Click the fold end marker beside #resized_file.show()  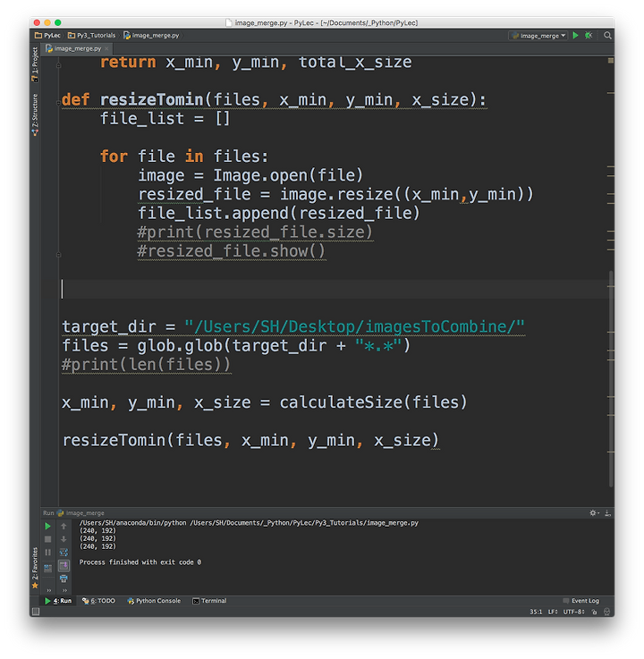point(58,254)
